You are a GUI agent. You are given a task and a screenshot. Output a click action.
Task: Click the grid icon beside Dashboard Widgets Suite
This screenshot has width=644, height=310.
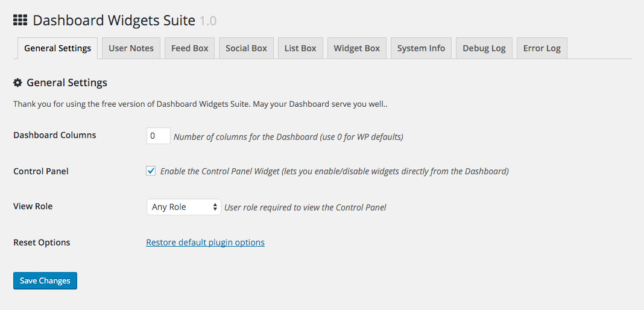point(20,20)
